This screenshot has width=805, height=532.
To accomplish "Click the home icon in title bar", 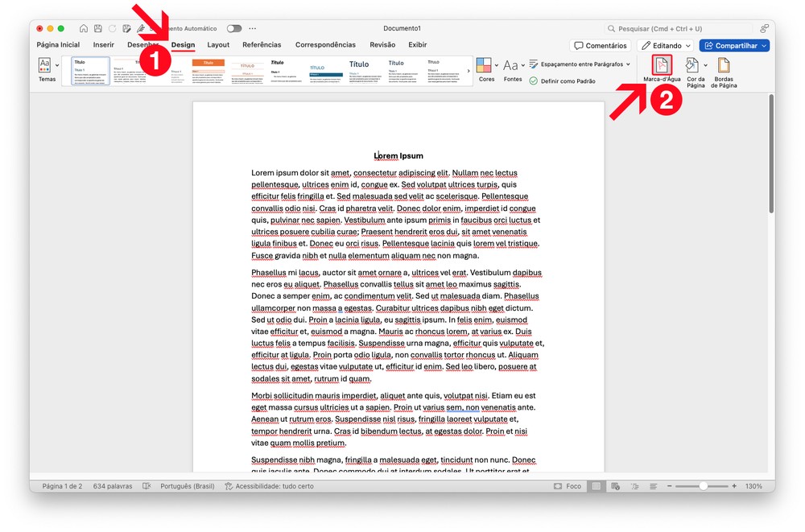I will click(x=83, y=29).
